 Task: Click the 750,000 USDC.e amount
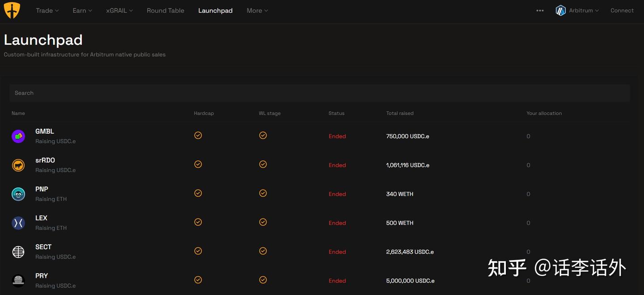tap(407, 136)
